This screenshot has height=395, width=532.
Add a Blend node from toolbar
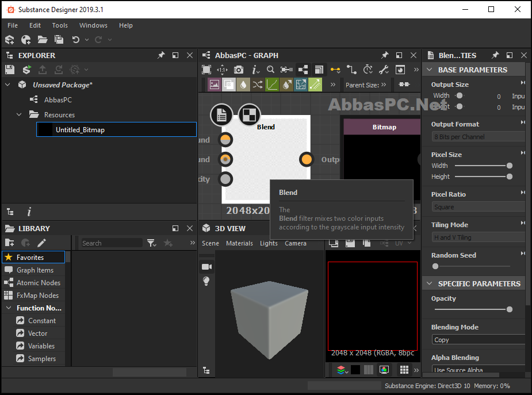[x=229, y=85]
